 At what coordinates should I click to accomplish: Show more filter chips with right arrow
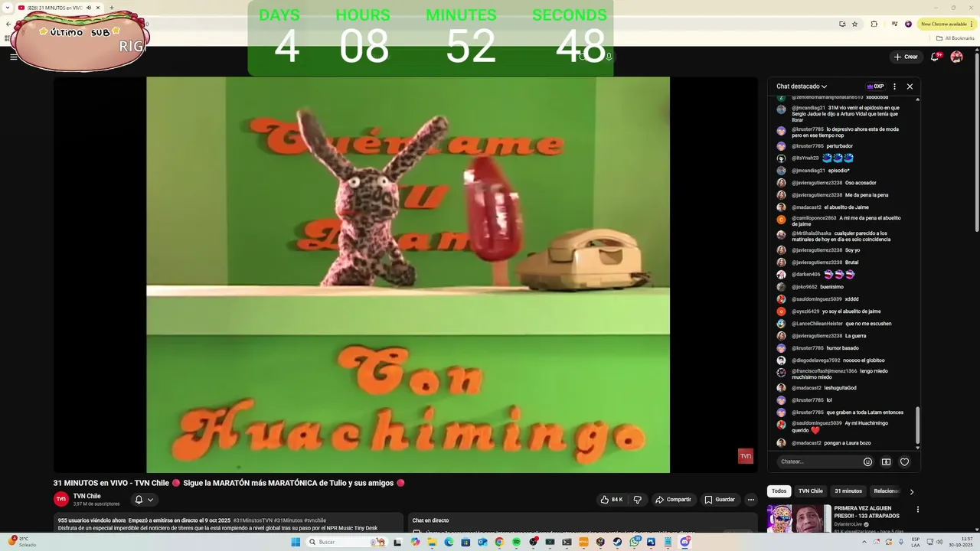coord(911,491)
